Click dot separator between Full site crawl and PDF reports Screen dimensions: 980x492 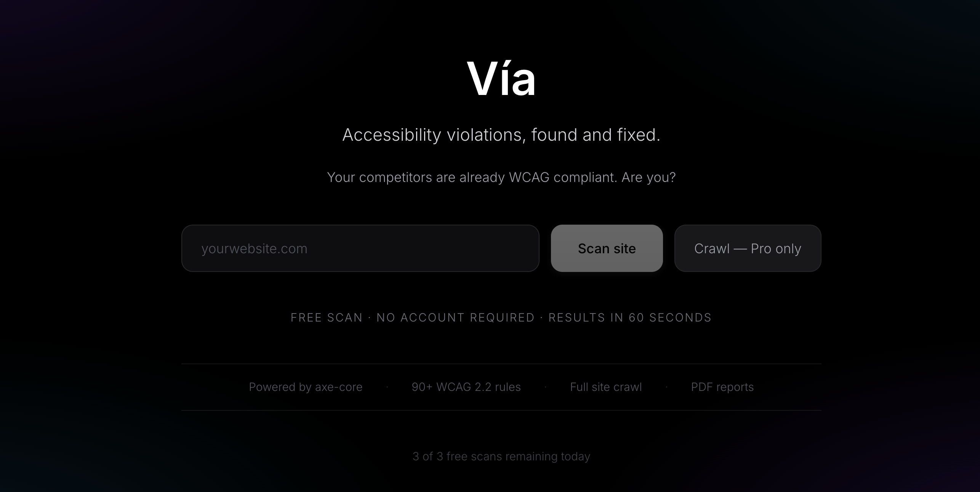666,387
